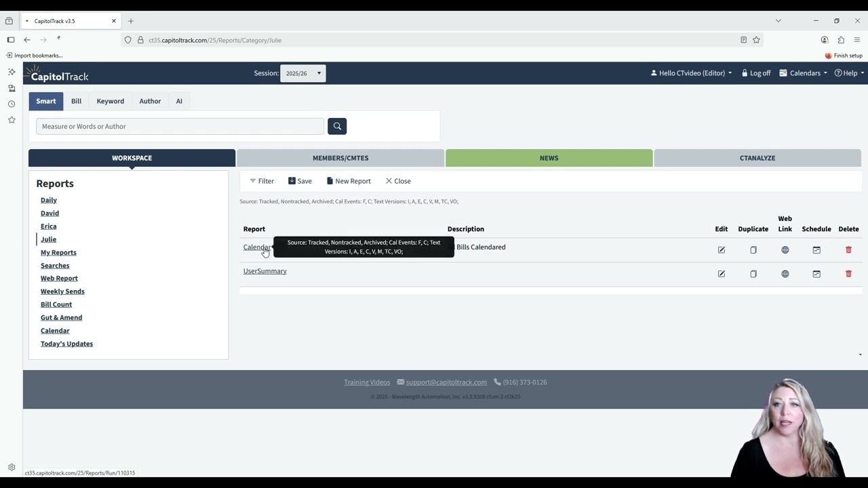
Task: Bookmark this page with star icon
Action: pyautogui.click(x=756, y=40)
